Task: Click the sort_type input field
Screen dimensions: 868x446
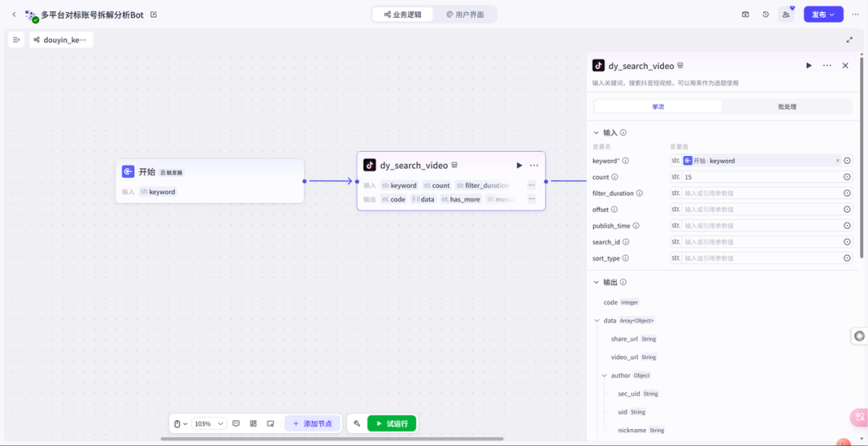Action: (x=761, y=259)
